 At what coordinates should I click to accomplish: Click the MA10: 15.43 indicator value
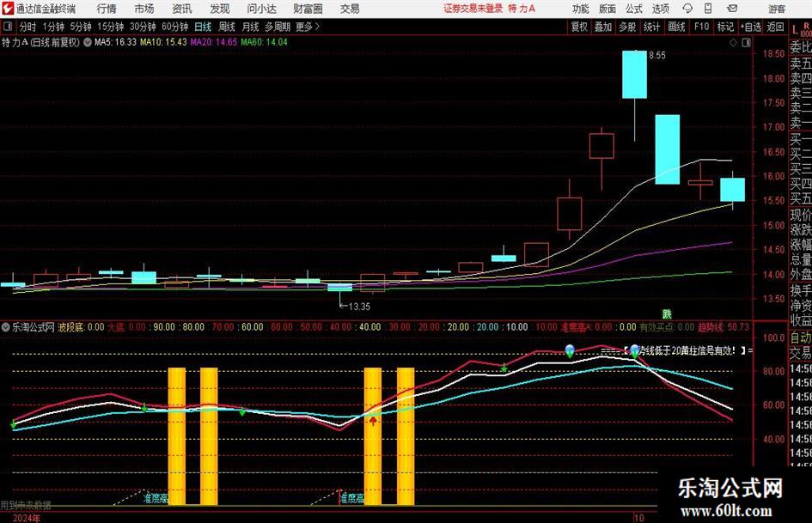pos(163,42)
